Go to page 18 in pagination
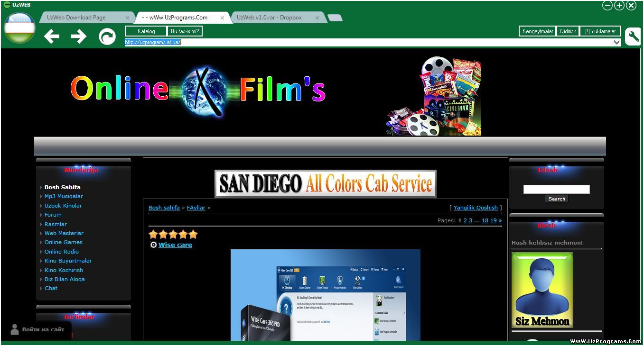The height and width of the screenshot is (346, 644). pos(485,220)
